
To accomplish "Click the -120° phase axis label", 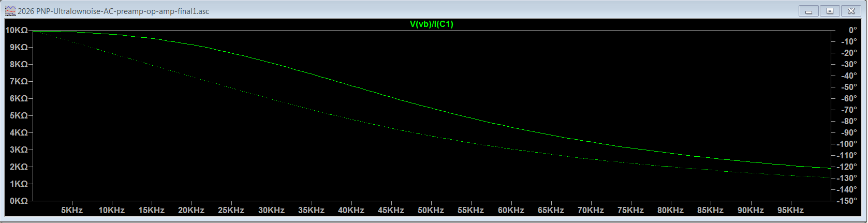I will [847, 167].
